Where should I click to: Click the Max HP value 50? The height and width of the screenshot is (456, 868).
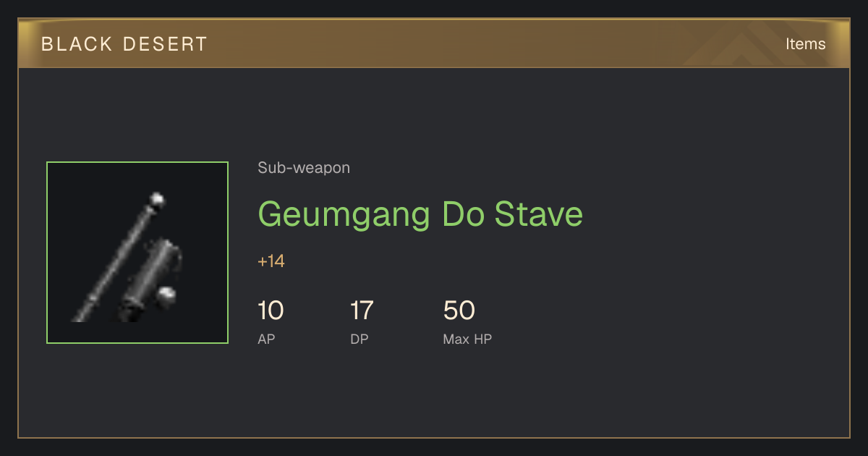click(x=459, y=311)
